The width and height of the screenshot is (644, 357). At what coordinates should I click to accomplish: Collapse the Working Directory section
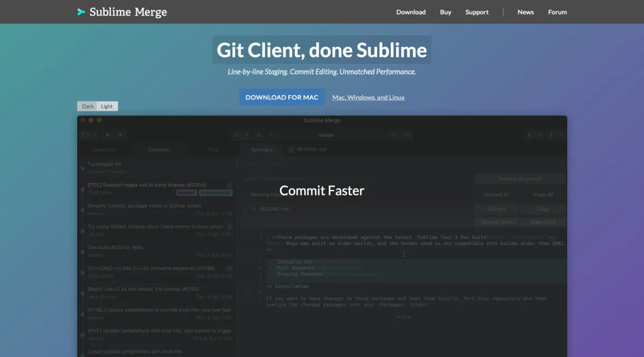tap(246, 194)
